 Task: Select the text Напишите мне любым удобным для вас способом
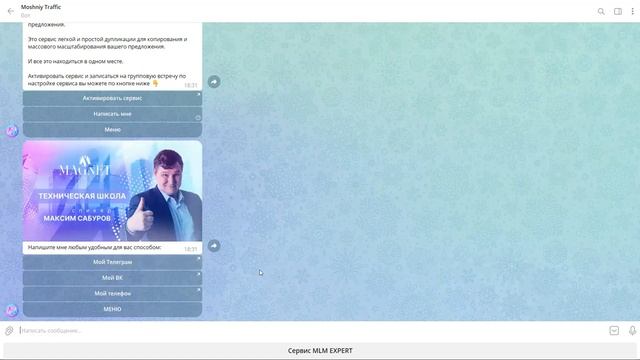coord(94,247)
